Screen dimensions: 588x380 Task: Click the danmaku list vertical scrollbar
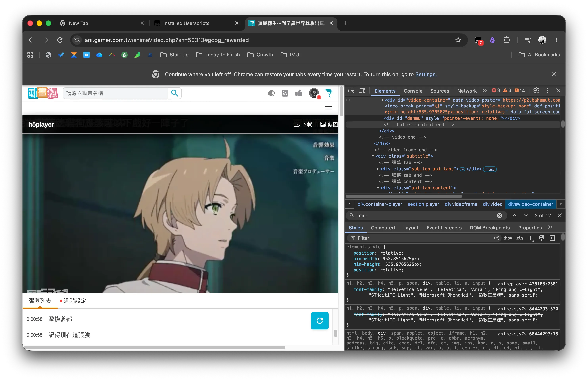pyautogui.click(x=335, y=333)
